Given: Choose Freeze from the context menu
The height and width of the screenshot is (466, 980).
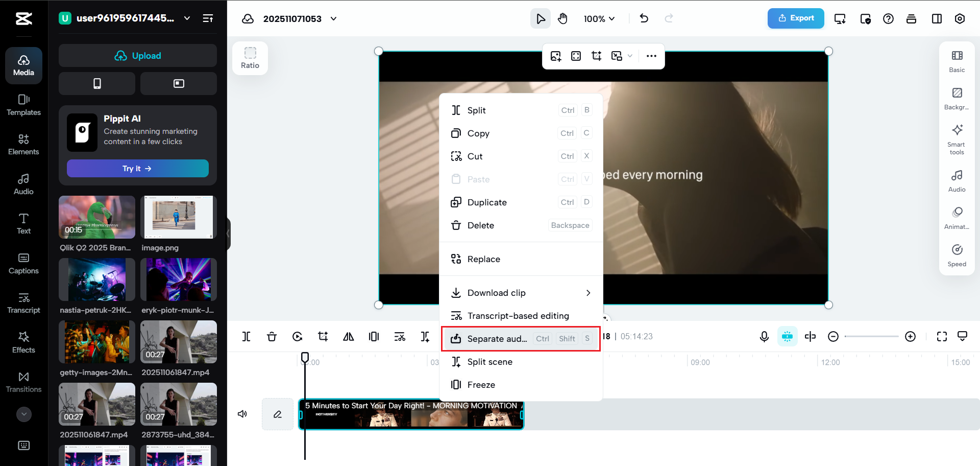Looking at the screenshot, I should tap(521, 385).
